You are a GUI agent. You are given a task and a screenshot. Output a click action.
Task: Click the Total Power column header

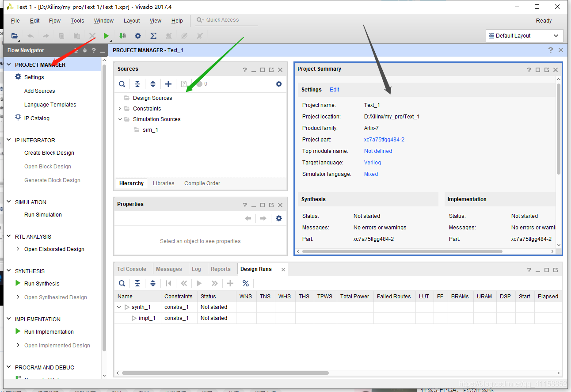[x=354, y=297]
